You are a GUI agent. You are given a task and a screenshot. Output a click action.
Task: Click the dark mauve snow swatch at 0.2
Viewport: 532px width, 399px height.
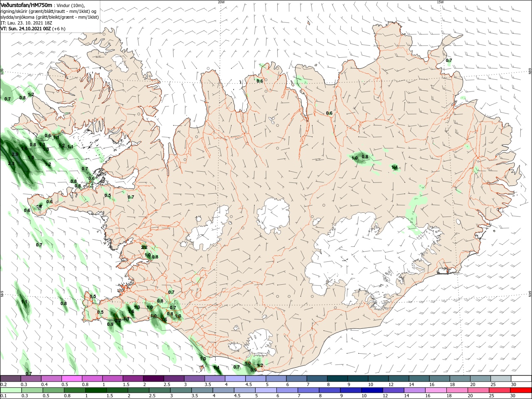(x=10, y=379)
